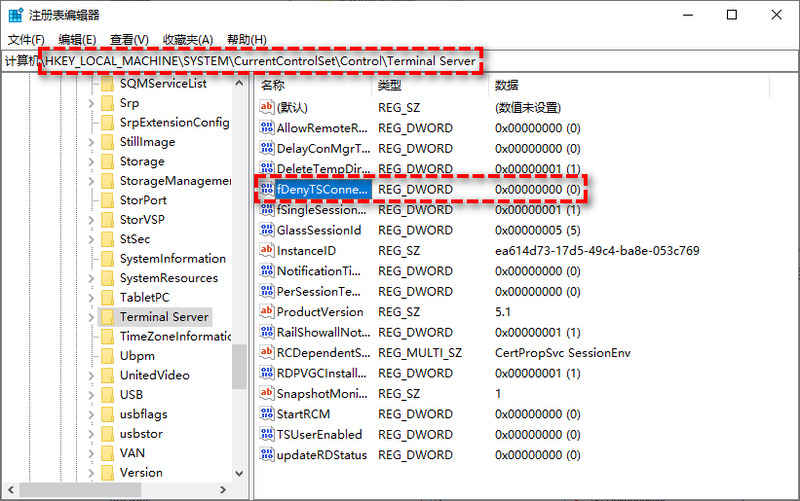Expand the usbstor registry key
800x501 pixels.
pyautogui.click(x=91, y=434)
